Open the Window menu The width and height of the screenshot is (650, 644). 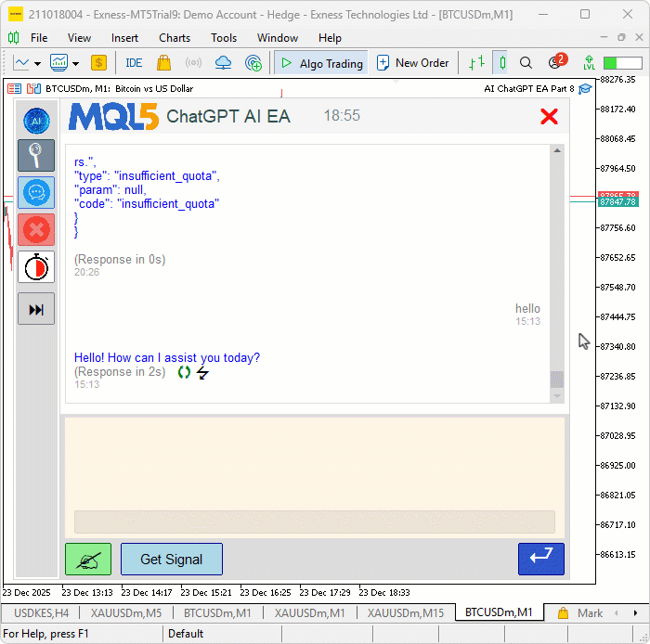click(278, 38)
